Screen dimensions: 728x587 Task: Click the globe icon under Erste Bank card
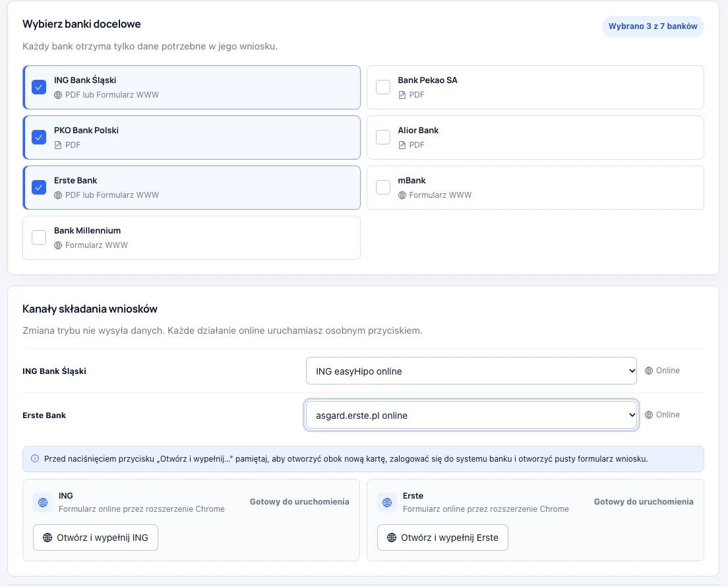58,195
